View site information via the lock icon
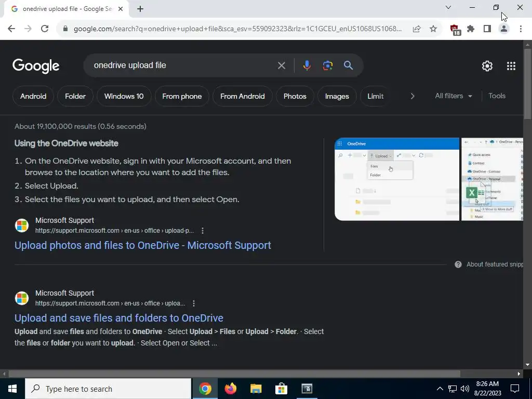The width and height of the screenshot is (532, 399). [x=65, y=29]
